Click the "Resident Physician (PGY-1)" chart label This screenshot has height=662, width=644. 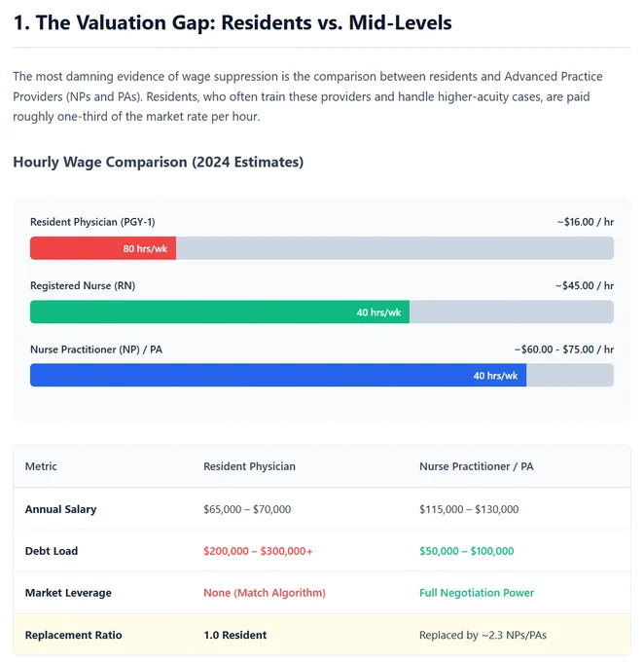[x=92, y=222]
